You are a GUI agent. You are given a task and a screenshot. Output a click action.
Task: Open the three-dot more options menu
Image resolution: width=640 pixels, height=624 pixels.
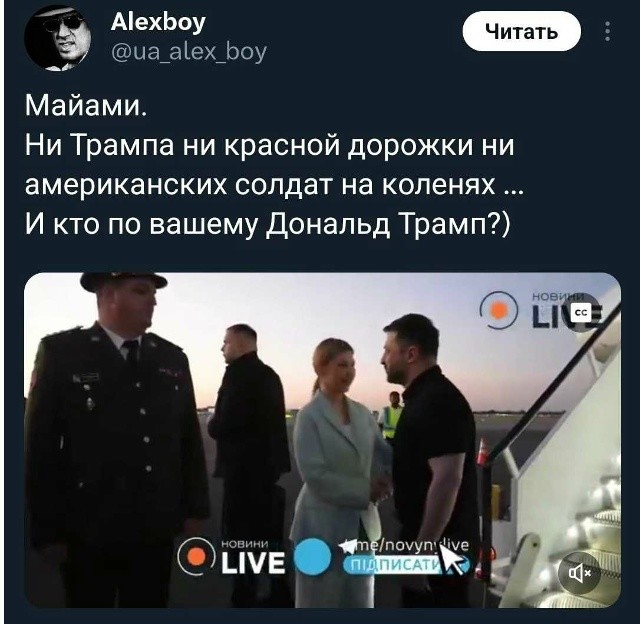point(608,31)
